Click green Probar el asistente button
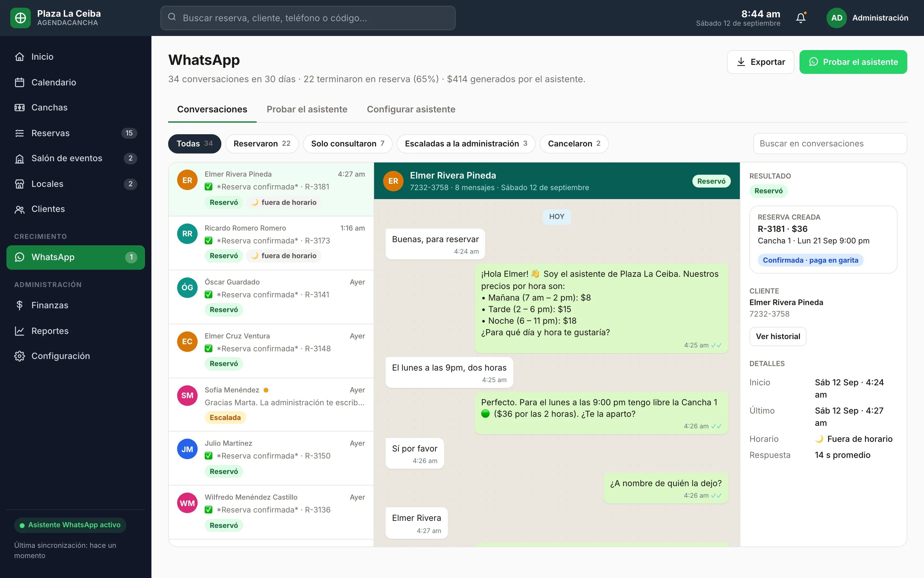Screen dimensions: 924x578 [853, 62]
